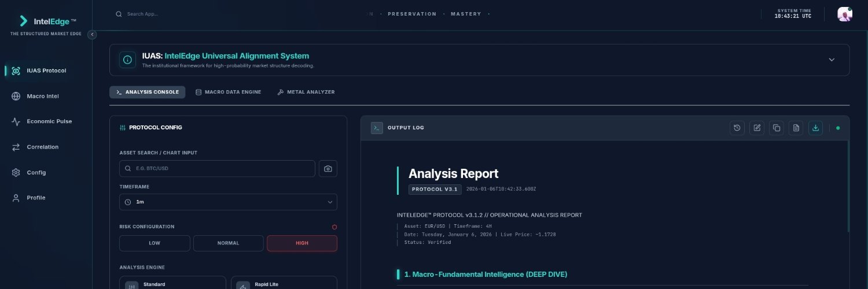Copy the output log contents
Screen dimensions: 868x289
776,128
